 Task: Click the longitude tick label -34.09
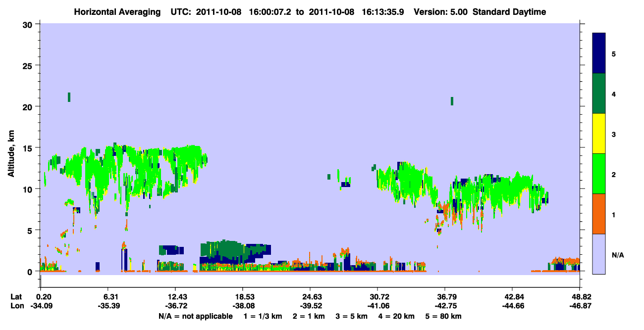[44, 306]
